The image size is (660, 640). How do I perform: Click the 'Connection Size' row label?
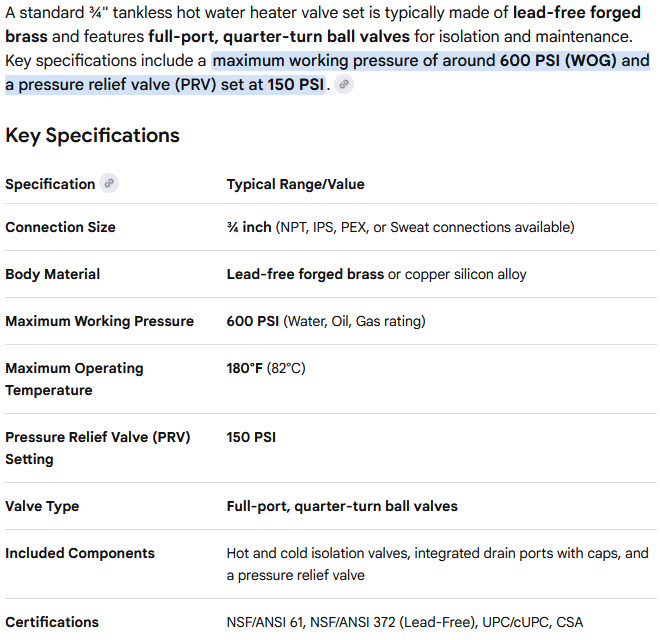tap(60, 227)
